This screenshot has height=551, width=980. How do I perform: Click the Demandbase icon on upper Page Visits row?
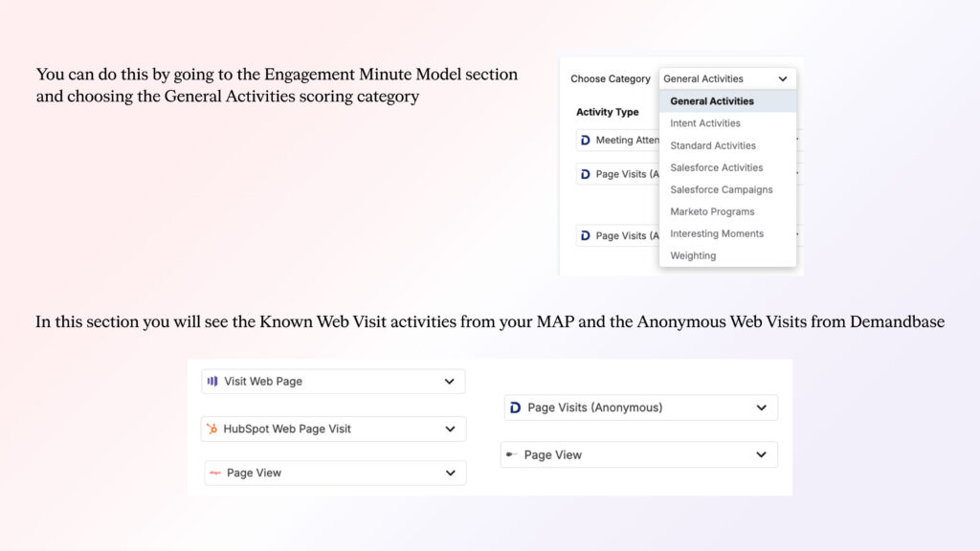click(585, 174)
